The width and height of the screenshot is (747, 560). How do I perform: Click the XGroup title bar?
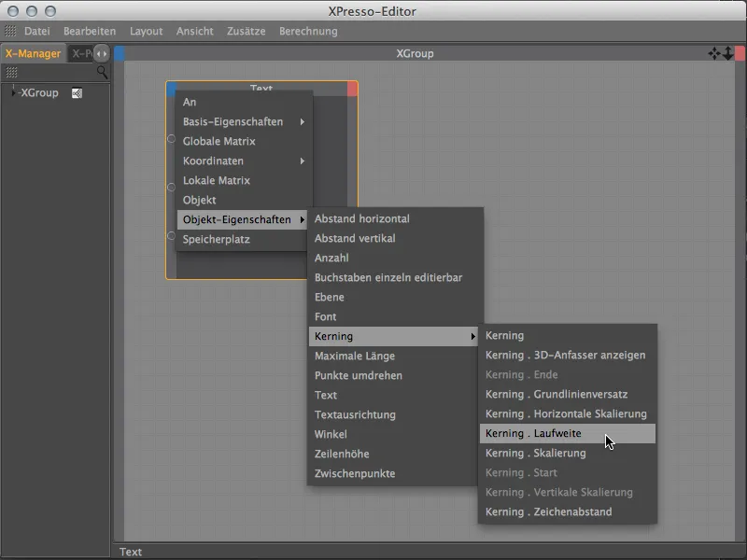415,53
